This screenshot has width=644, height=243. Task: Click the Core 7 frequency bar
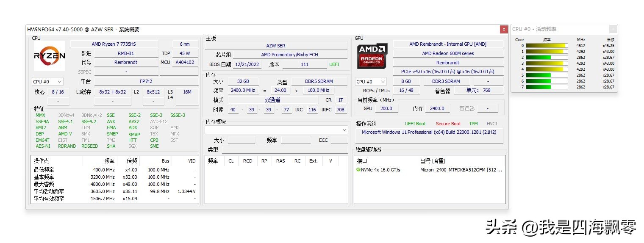[x=547, y=87]
